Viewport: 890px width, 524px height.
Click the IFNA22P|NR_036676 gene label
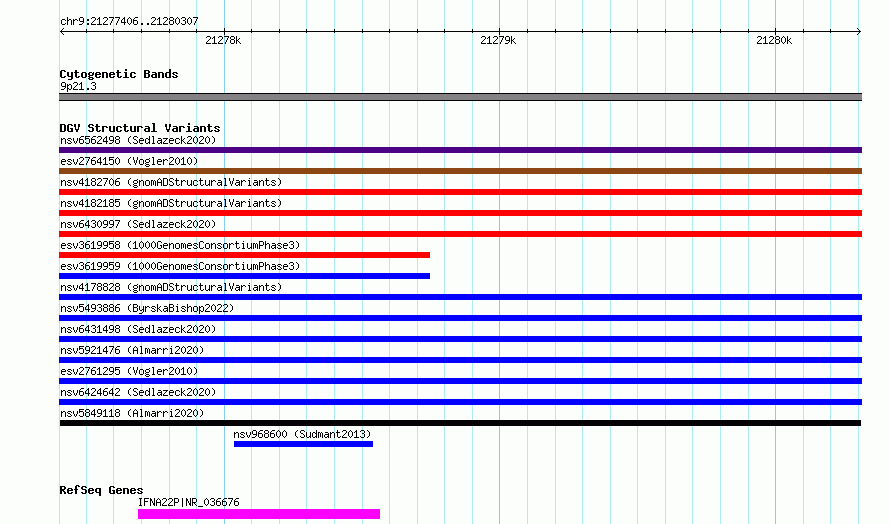[188, 502]
